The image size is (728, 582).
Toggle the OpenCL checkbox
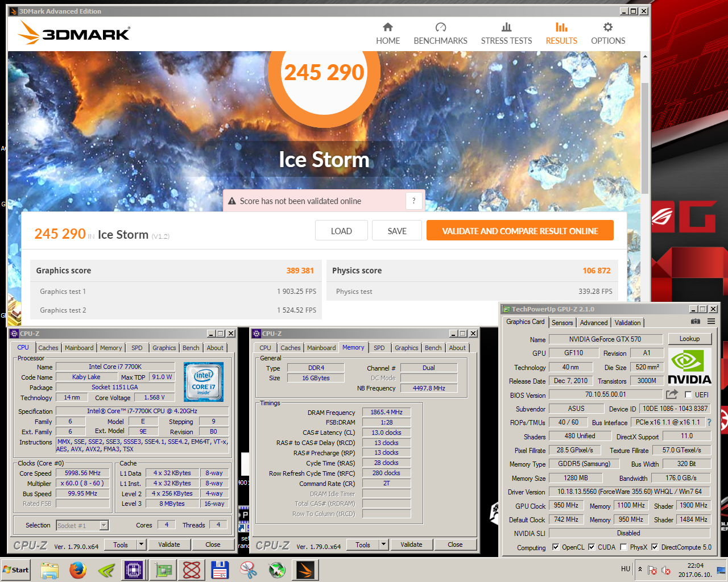(x=556, y=547)
